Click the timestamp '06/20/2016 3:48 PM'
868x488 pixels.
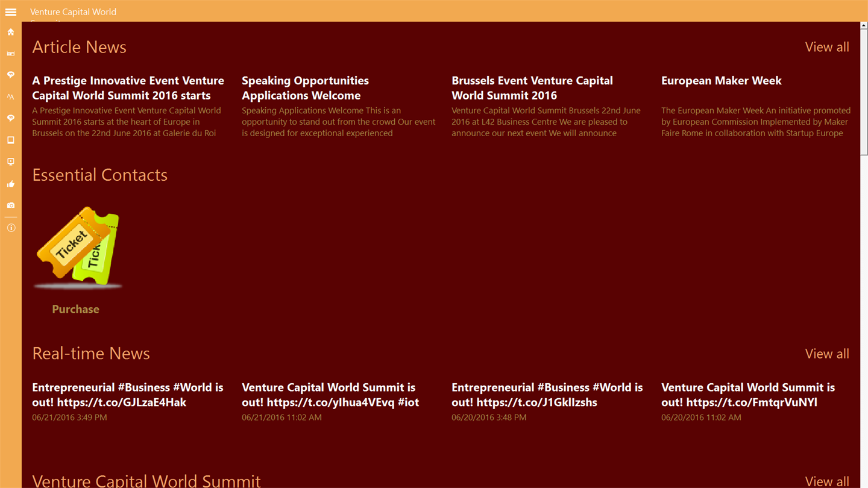(489, 417)
